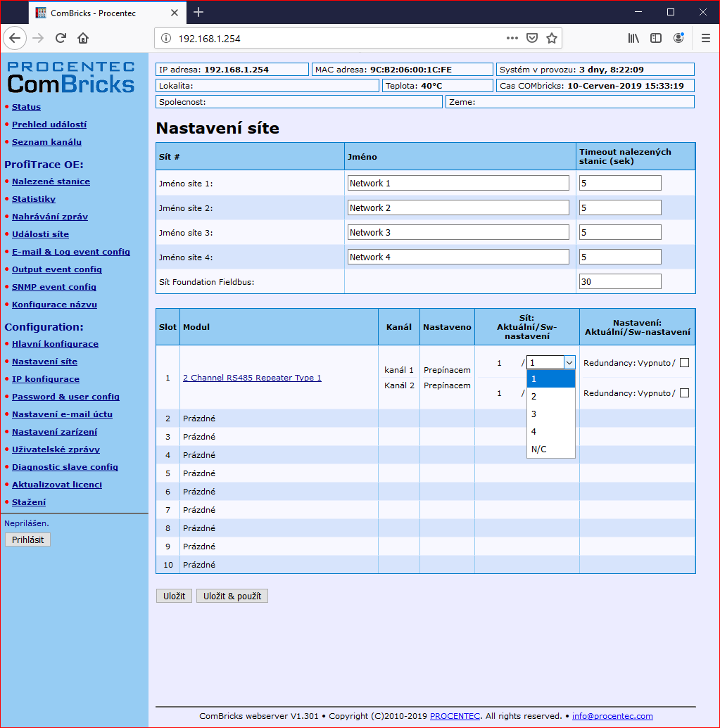
Task: Collapse the network dropdown arrow for kanál 1
Action: coord(569,363)
